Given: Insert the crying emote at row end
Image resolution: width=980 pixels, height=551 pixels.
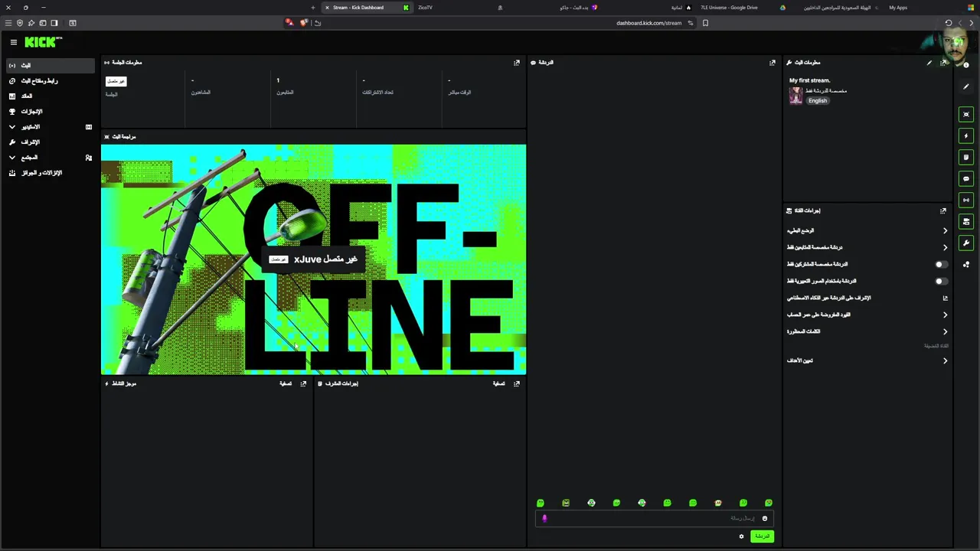Looking at the screenshot, I should coord(769,503).
